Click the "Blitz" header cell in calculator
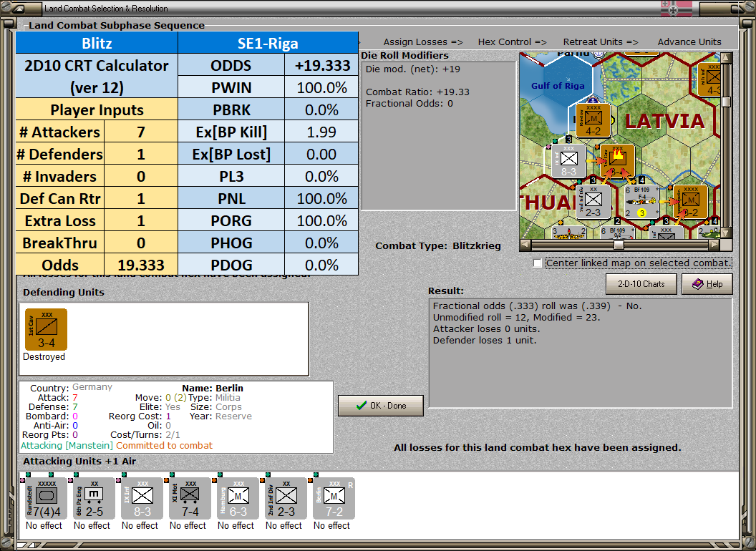 tap(97, 43)
